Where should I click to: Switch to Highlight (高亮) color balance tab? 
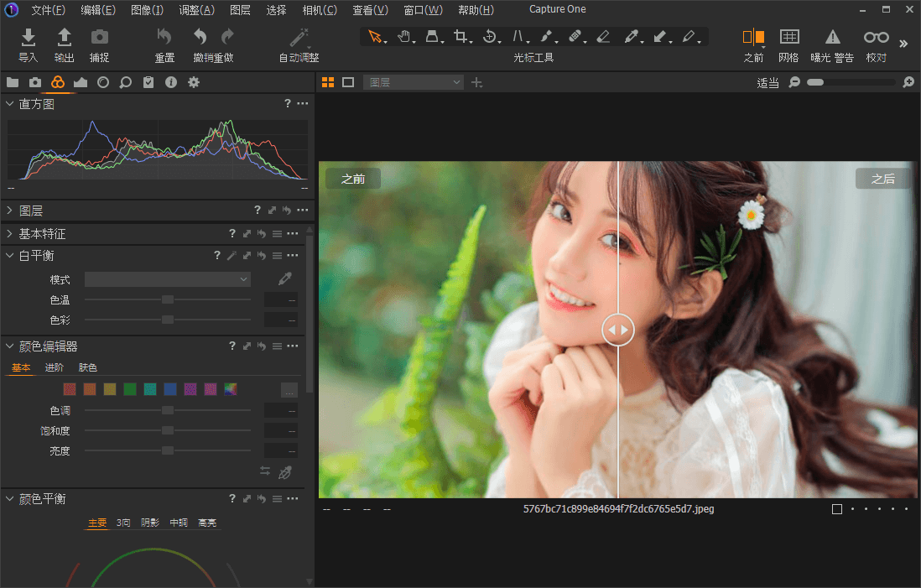206,523
